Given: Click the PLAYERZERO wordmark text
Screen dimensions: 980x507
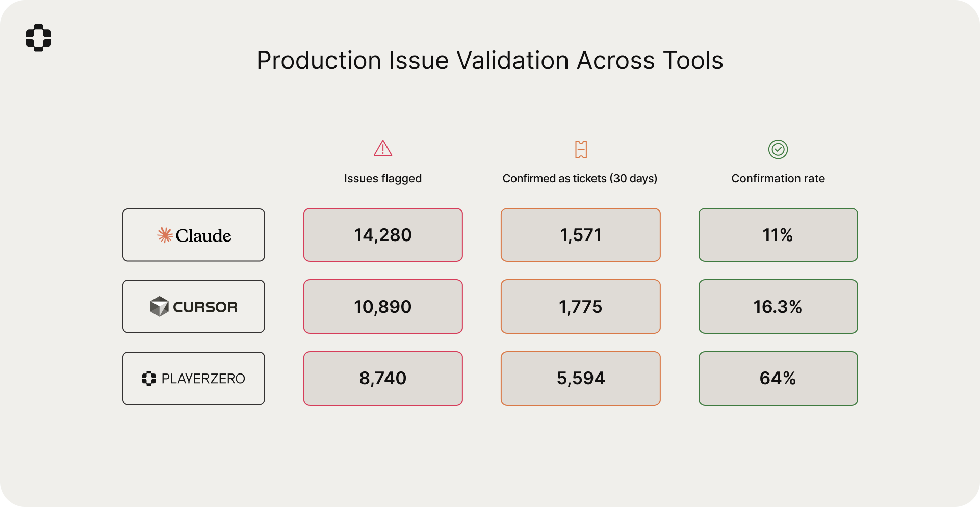Looking at the screenshot, I should 203,379.
